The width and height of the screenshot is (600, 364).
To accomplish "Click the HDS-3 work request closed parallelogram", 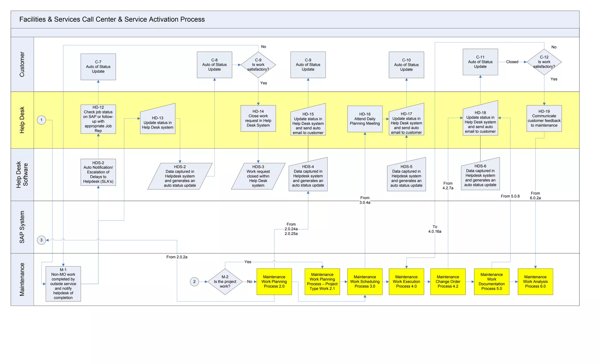I will [258, 176].
